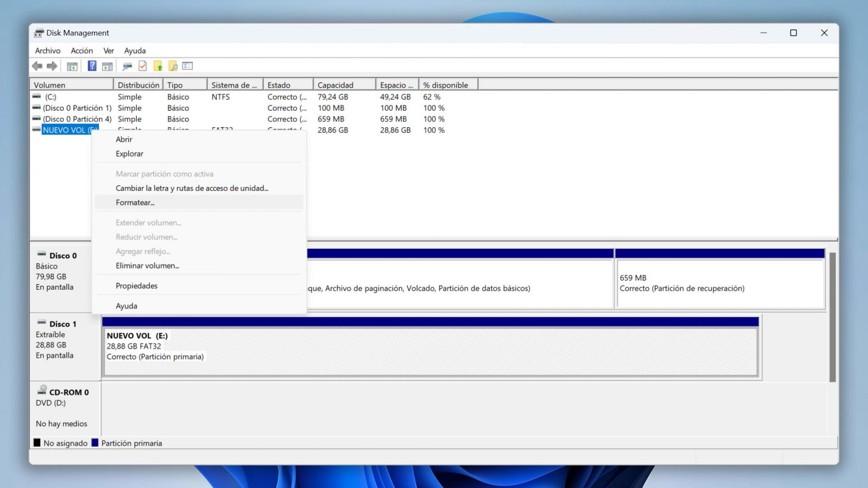Viewport: 868px width, 488px height.
Task: Click the folder with green arrow icon
Action: tap(158, 66)
